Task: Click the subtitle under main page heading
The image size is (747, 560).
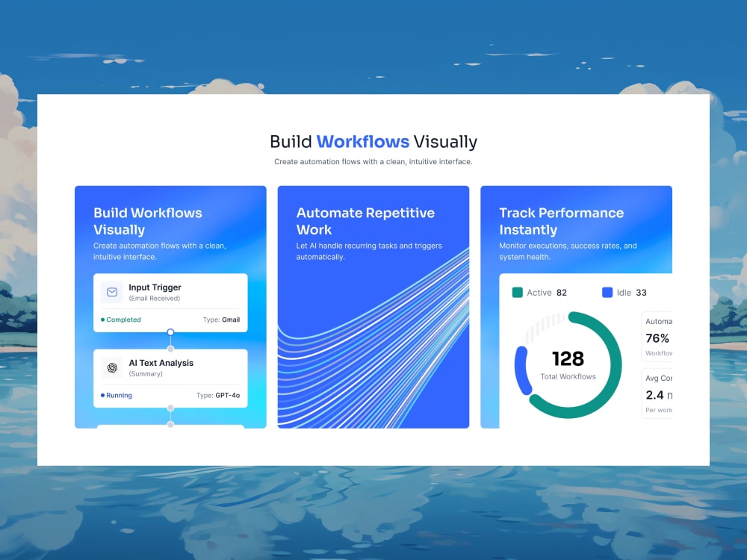Action: coord(373,161)
